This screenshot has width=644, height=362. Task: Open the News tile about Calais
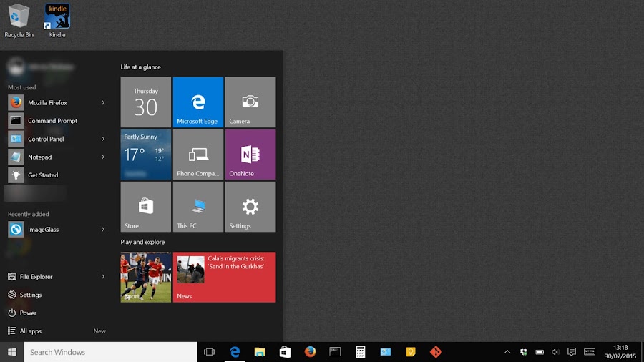coord(224,277)
